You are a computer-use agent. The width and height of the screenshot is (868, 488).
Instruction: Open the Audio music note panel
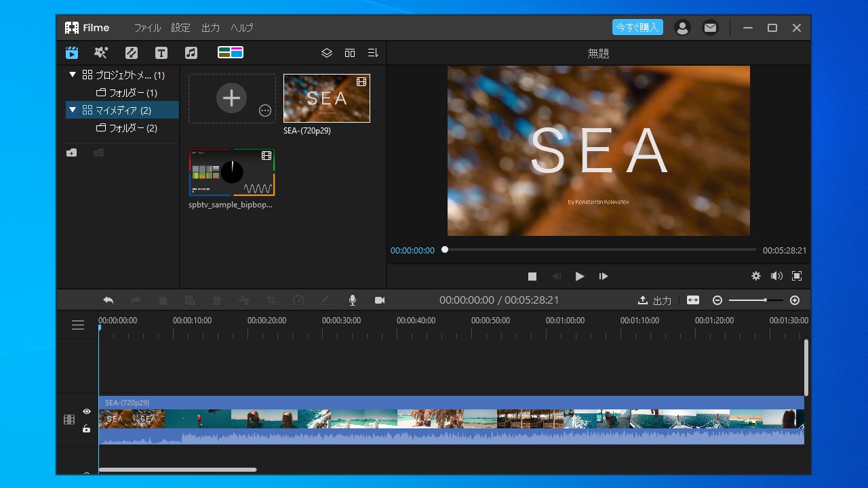(x=191, y=53)
